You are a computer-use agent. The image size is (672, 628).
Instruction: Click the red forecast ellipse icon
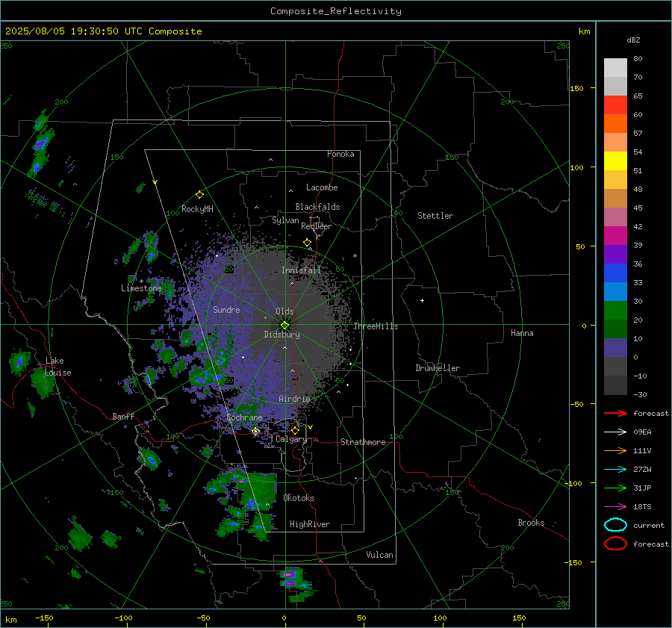click(615, 544)
